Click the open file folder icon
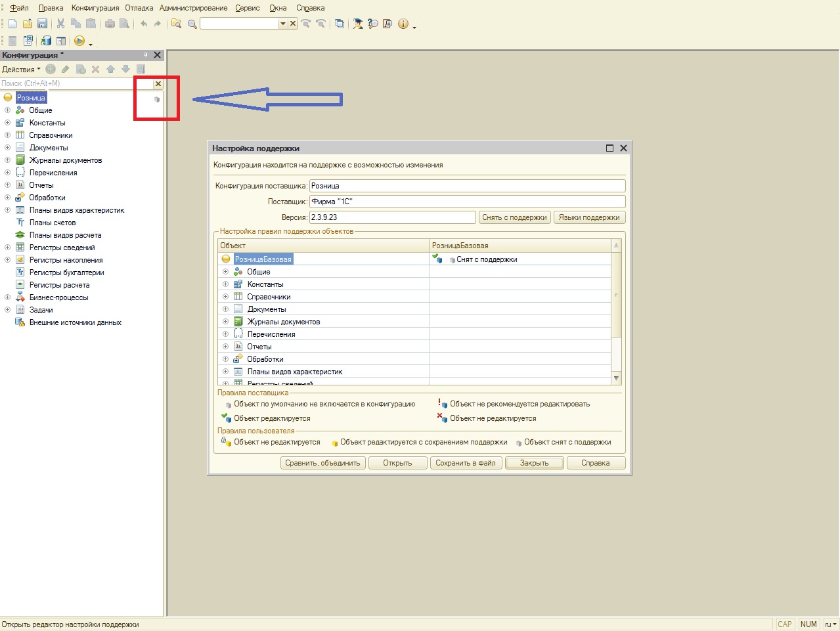 pyautogui.click(x=28, y=24)
